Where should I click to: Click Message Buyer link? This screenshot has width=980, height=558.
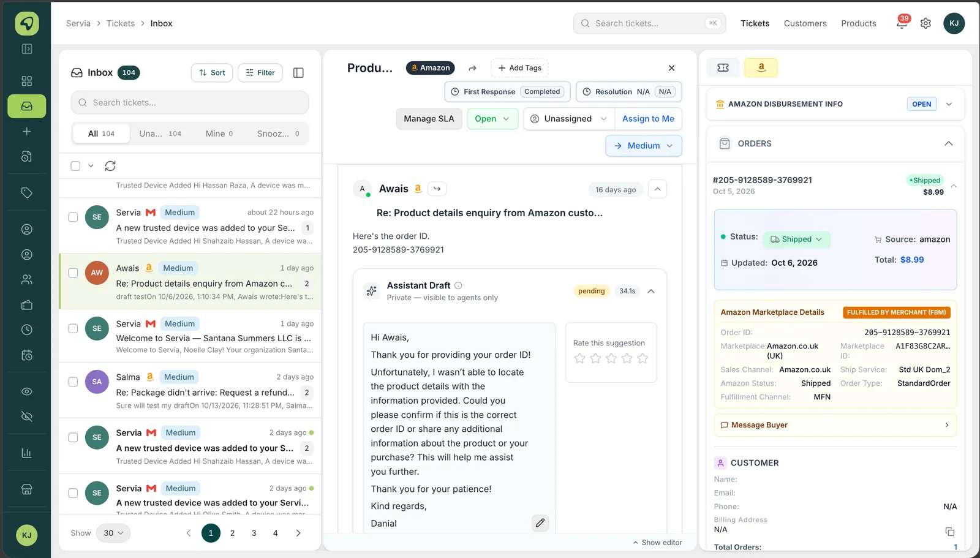[835, 425]
